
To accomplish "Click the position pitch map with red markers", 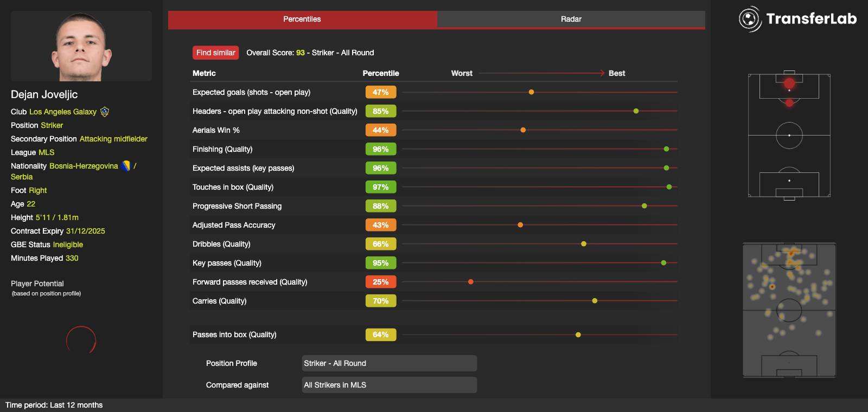I will [x=789, y=136].
